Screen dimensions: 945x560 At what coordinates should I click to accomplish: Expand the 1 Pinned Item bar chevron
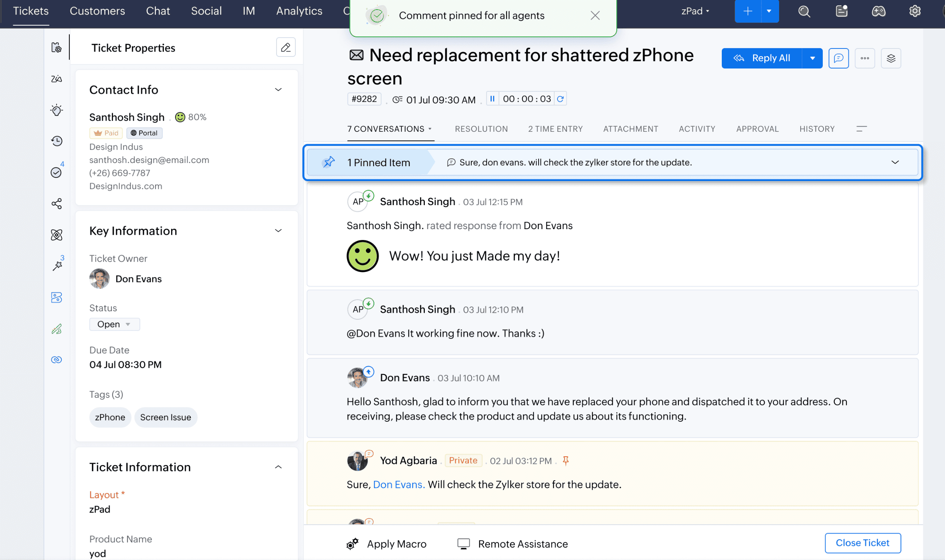pyautogui.click(x=895, y=162)
